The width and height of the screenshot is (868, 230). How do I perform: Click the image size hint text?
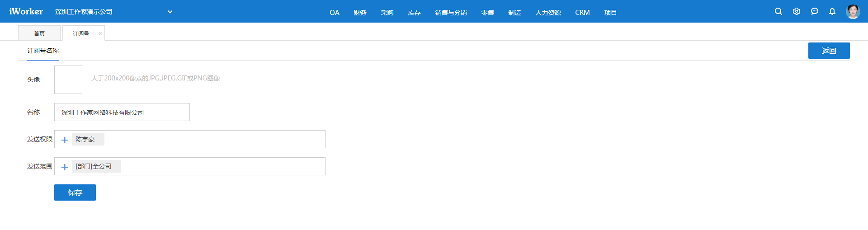click(156, 78)
